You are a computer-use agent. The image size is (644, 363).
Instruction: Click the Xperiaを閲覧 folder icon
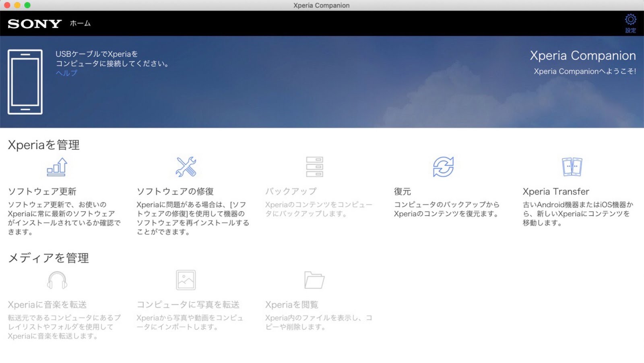314,280
